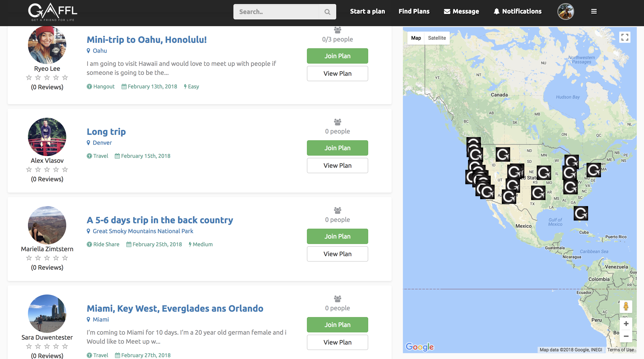The height and width of the screenshot is (359, 644).
Task: Zoom out the map with minus
Action: pos(626,336)
